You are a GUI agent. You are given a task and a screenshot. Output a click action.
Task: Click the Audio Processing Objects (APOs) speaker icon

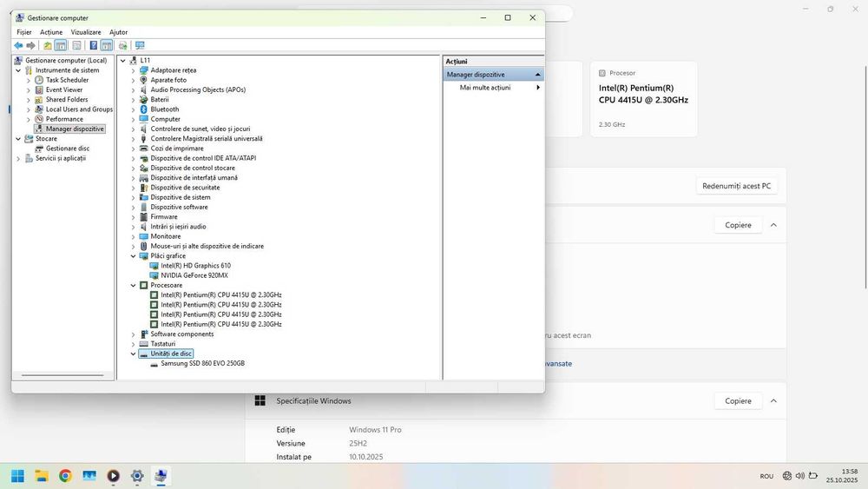point(143,89)
